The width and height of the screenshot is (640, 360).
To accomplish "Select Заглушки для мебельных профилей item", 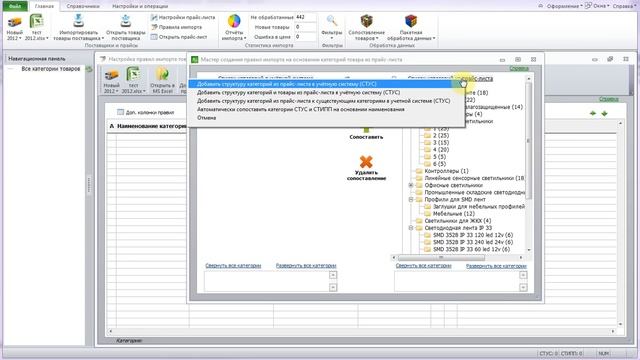I will [x=479, y=207].
